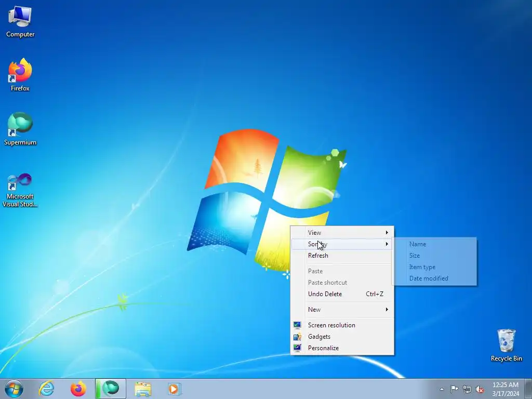Sort desktop icons by Item type

[x=435, y=267]
